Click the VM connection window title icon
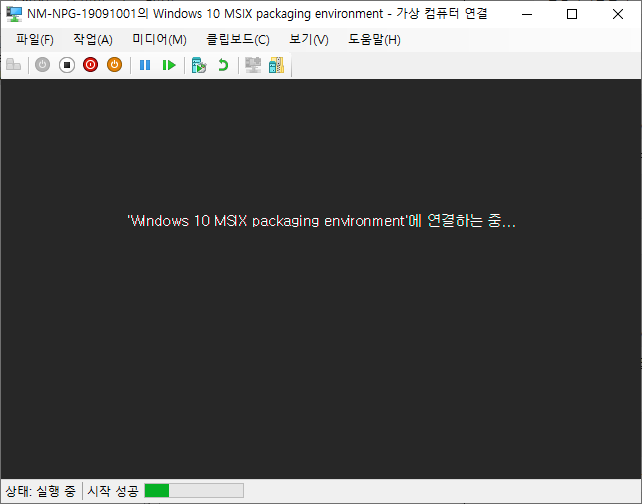 coord(14,14)
